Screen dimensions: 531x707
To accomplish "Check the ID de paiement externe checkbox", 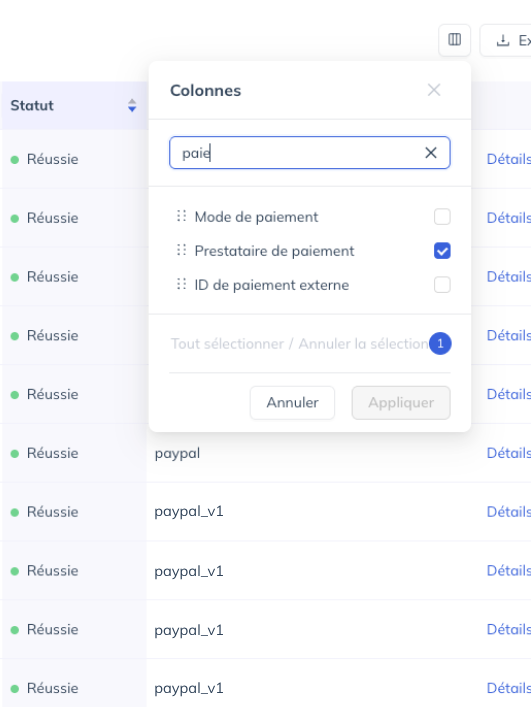I will pyautogui.click(x=442, y=285).
